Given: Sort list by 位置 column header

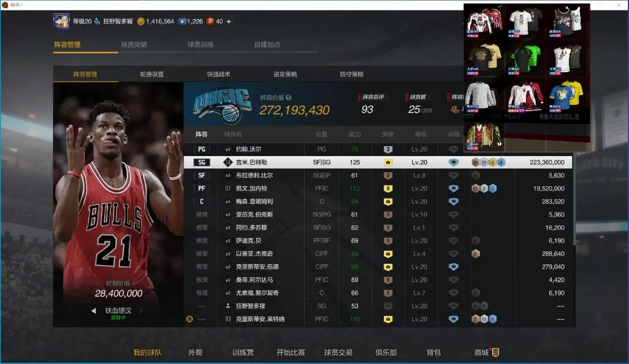Looking at the screenshot, I should click(x=321, y=134).
